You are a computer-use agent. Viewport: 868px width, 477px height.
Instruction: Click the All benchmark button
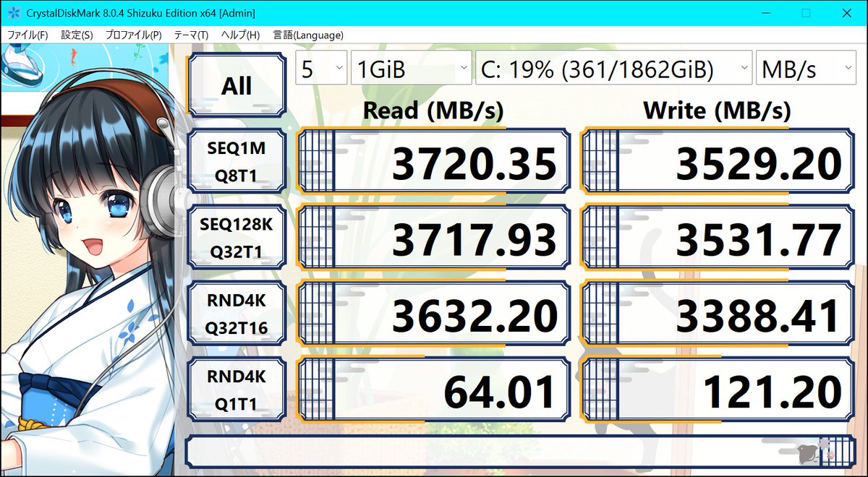point(237,86)
